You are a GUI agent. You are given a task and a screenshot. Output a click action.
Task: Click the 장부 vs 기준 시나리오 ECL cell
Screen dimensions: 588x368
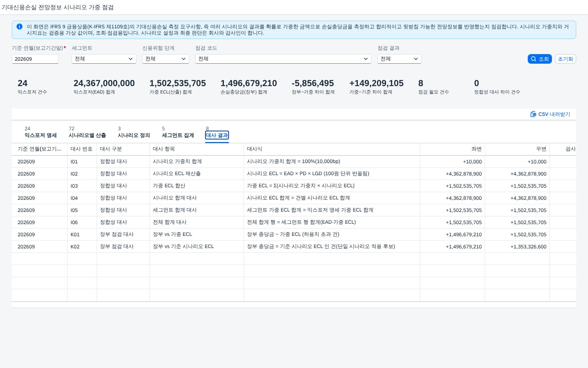(x=197, y=247)
